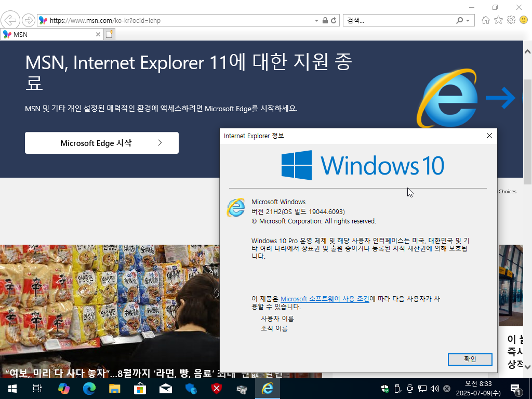Open the blue shield app on taskbar
Screen dimensions: 532x399
pos(191,389)
